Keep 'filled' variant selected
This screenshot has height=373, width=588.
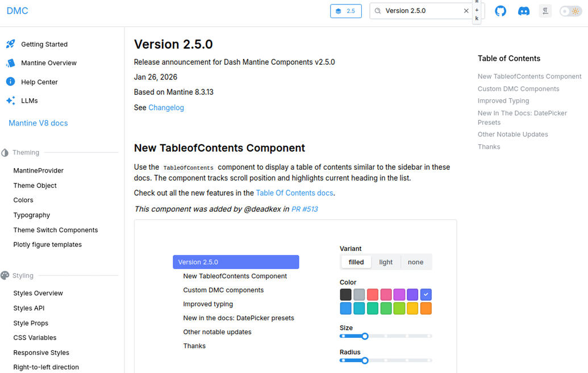pos(356,262)
